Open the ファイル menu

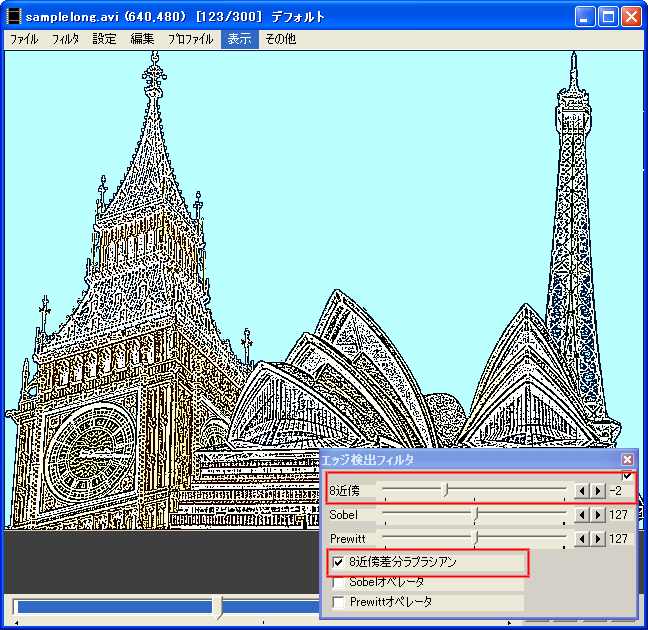coord(24,39)
